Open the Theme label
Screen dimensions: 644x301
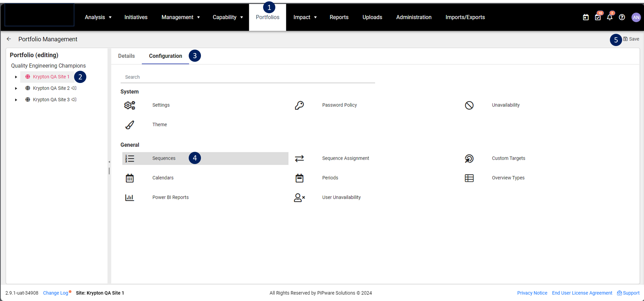coord(159,125)
